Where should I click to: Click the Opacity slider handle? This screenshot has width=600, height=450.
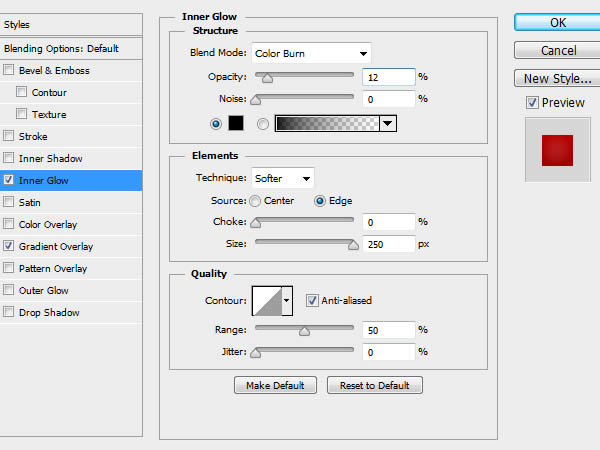click(x=267, y=78)
